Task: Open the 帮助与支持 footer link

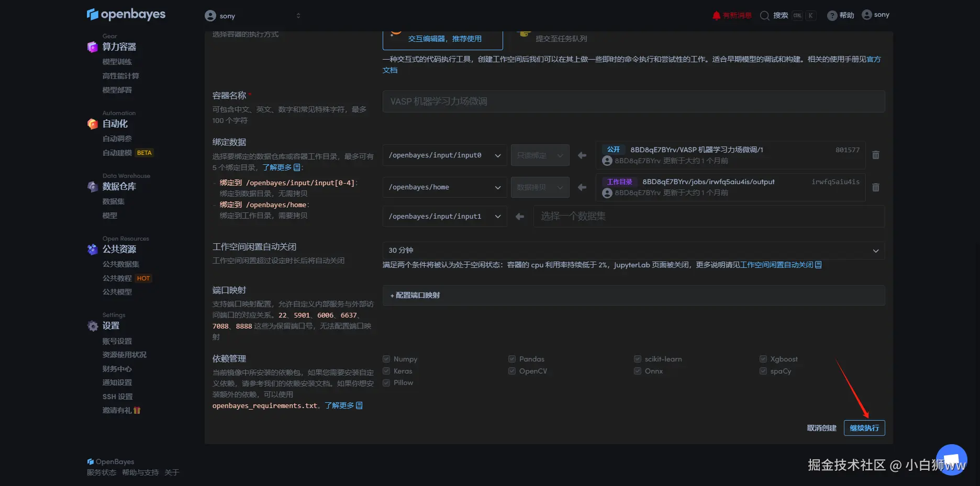Action: [x=140, y=472]
